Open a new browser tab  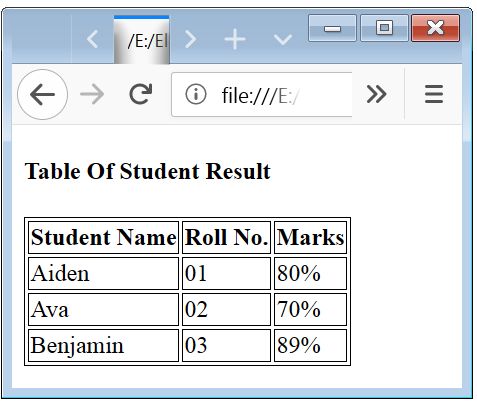coord(235,39)
